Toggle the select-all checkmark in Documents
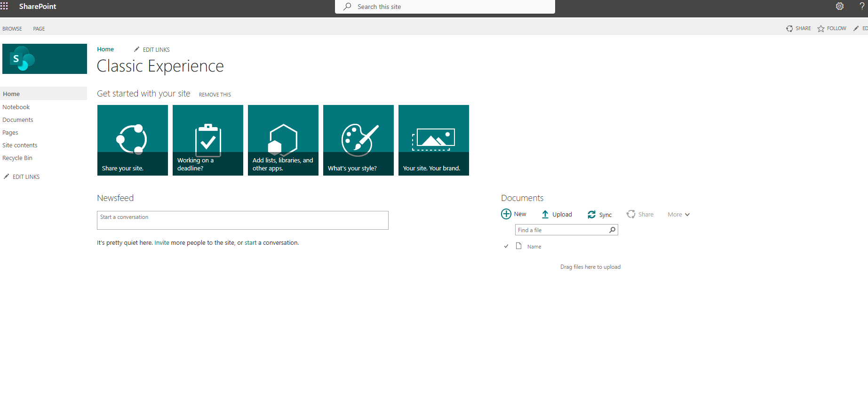The width and height of the screenshot is (868, 410). tap(506, 246)
